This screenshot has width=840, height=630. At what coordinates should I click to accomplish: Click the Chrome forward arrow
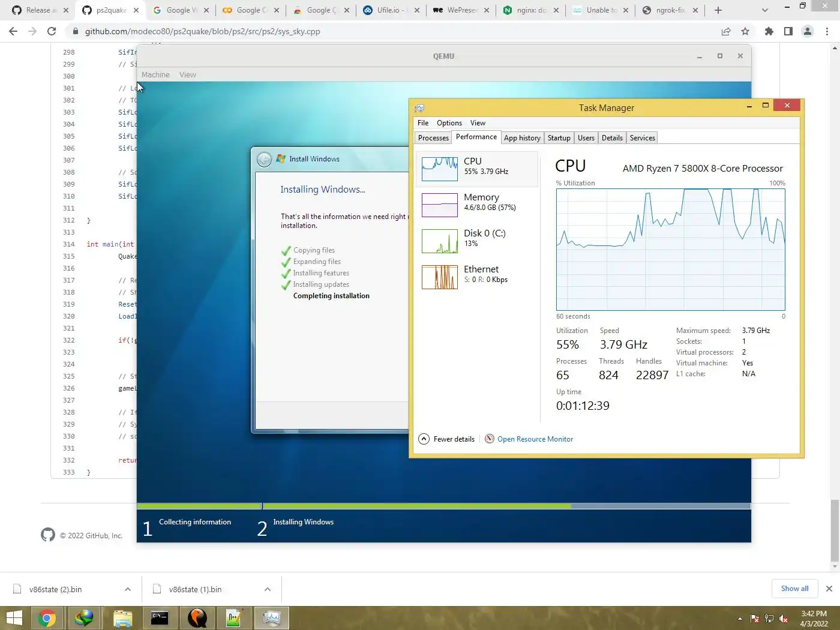[x=32, y=31]
